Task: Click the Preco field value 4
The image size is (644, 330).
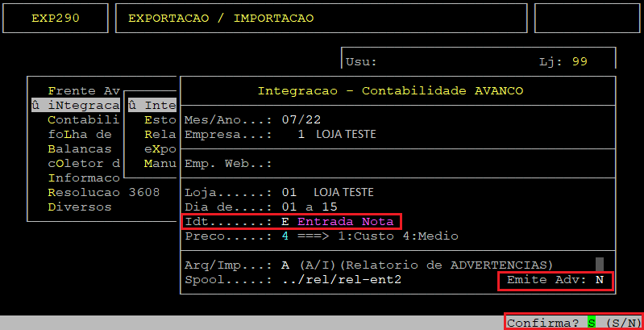Action: (285, 236)
